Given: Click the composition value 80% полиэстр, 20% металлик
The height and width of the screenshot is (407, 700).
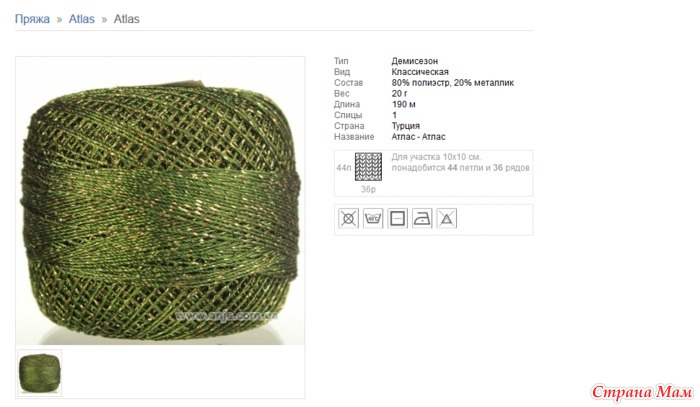Looking at the screenshot, I should pyautogui.click(x=453, y=83).
